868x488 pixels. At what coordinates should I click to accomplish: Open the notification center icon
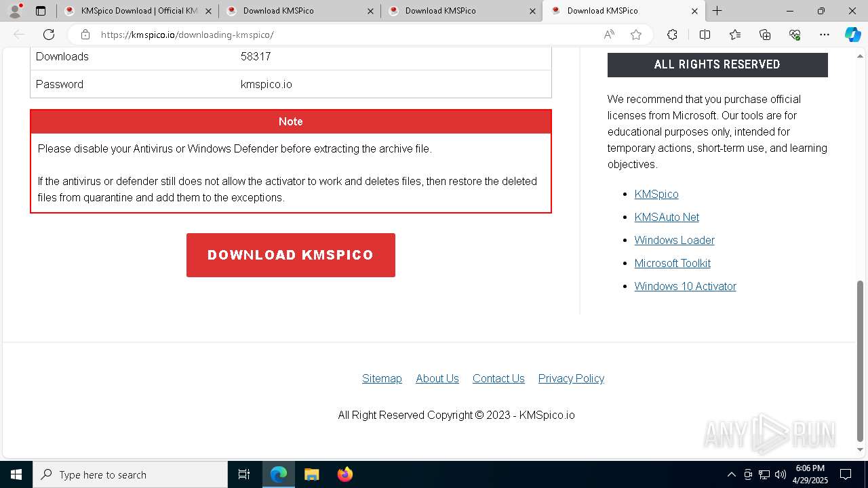(846, 474)
